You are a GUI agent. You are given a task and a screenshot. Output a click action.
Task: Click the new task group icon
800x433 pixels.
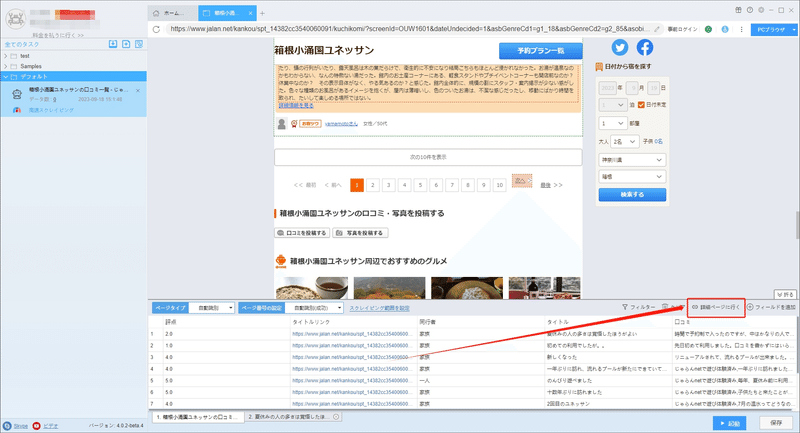(x=126, y=44)
